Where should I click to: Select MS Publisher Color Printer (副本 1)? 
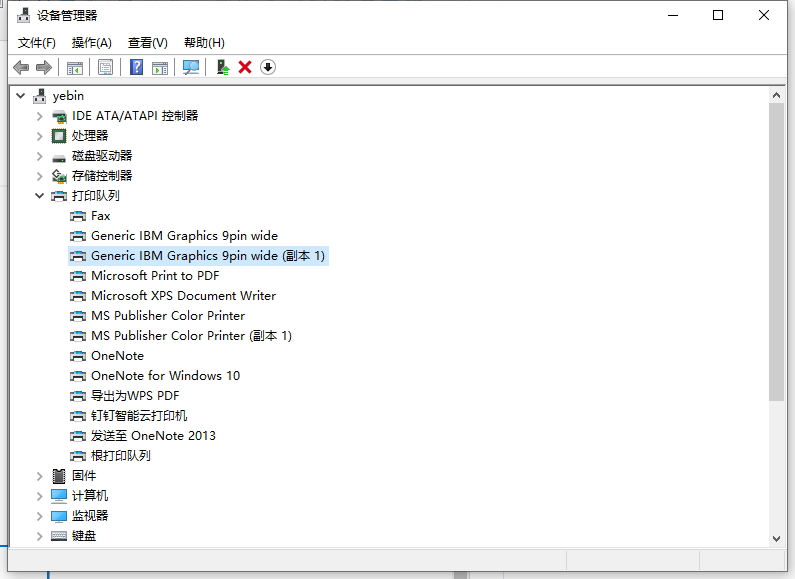tap(191, 336)
